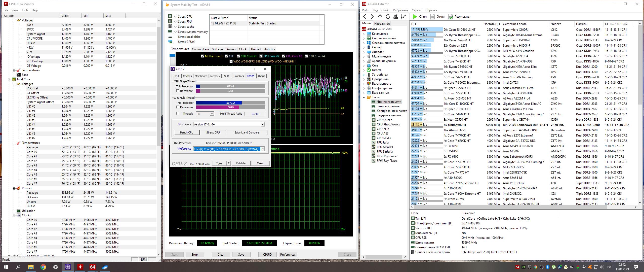Viewport: 644px width, 272px height.
Task: Expand the Компьютер tree node
Action: click(364, 34)
